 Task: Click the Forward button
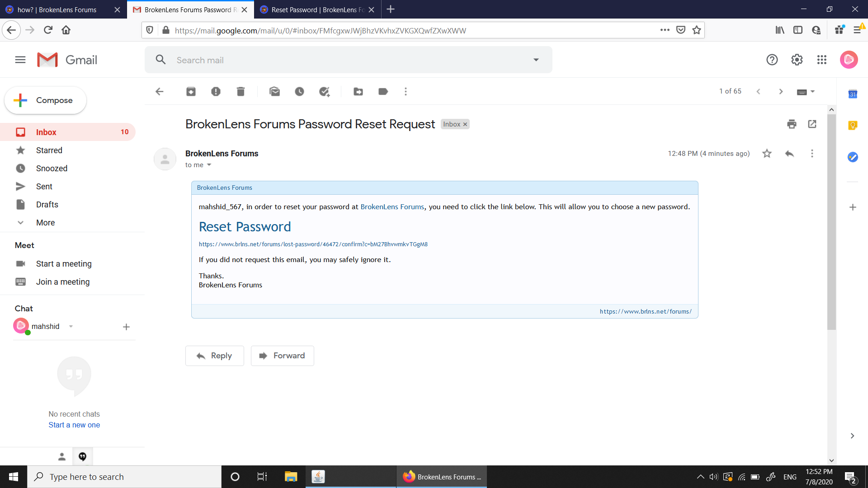pos(282,356)
